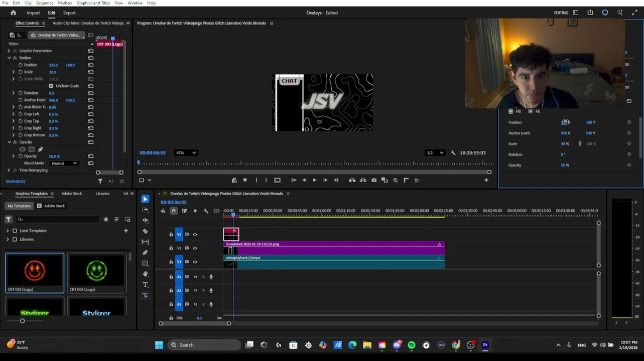Switch to Export workspace tab

tap(69, 13)
